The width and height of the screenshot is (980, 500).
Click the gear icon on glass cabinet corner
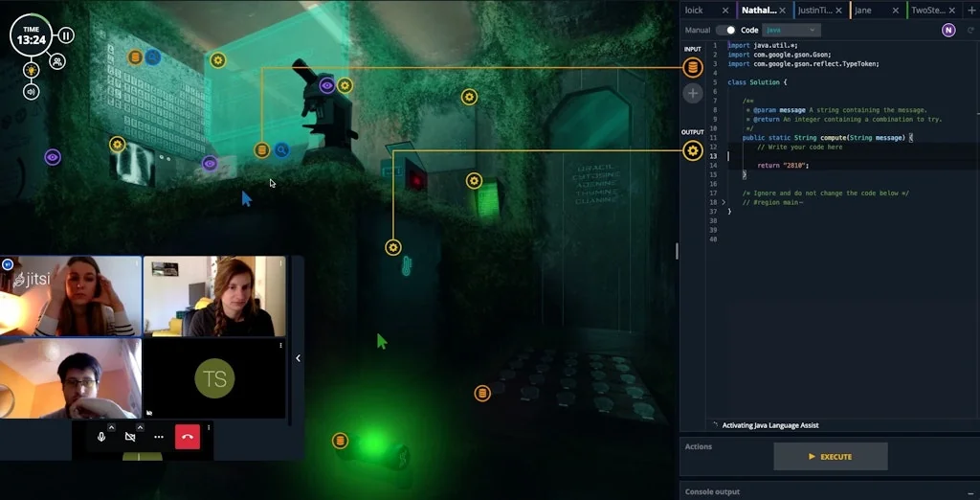click(217, 60)
